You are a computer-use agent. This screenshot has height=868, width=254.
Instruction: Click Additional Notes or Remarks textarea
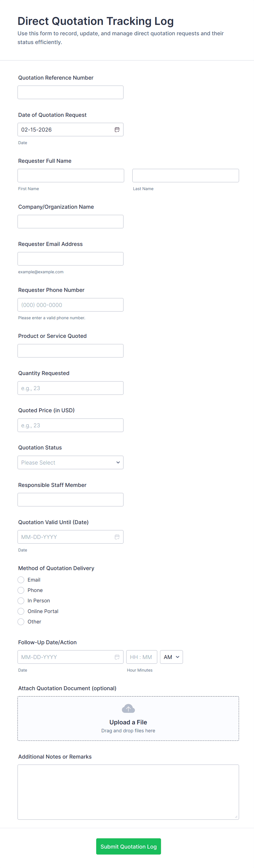128,791
